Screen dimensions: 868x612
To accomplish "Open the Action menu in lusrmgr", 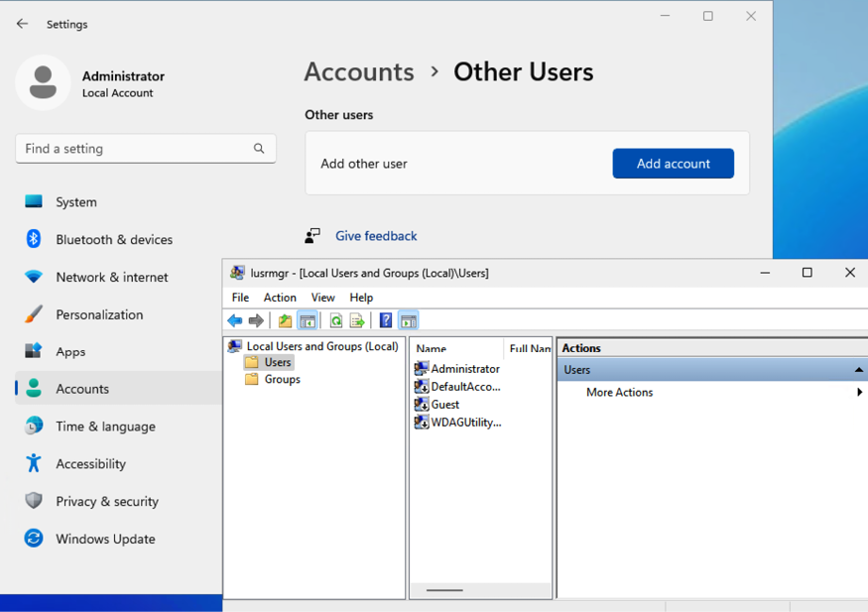I will 280,297.
